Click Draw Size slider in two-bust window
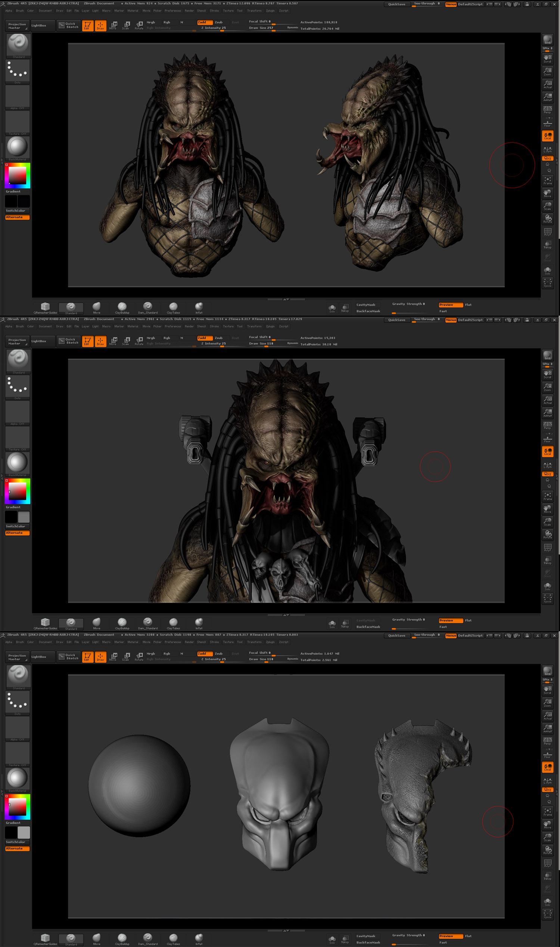 [273, 28]
